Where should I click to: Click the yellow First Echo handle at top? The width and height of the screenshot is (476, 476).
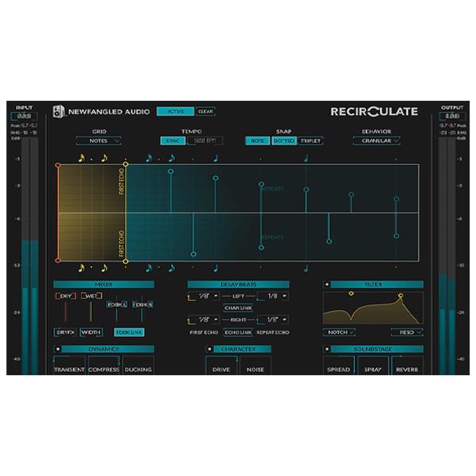point(126,165)
